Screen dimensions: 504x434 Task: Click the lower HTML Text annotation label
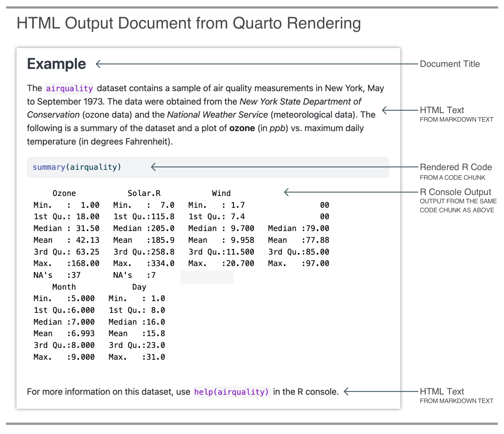pos(442,391)
